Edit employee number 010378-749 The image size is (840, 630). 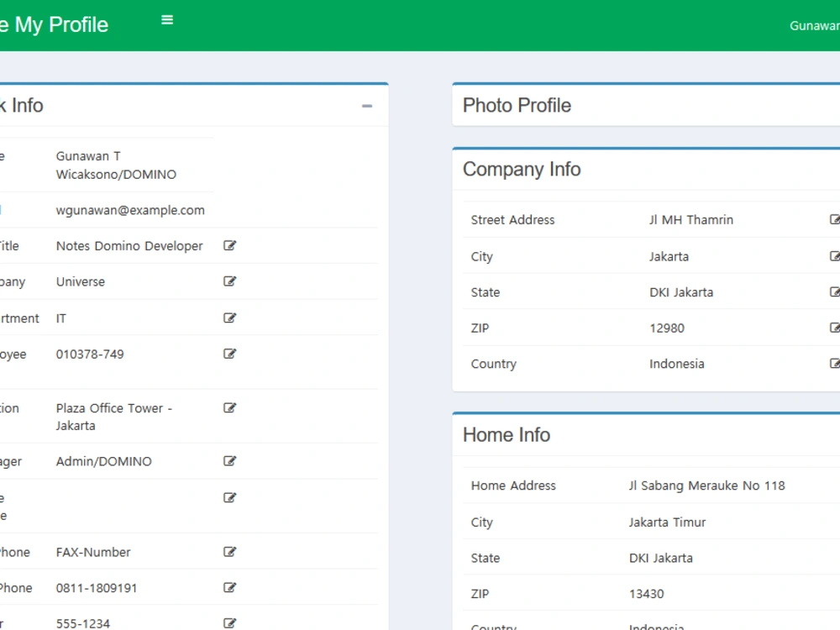tap(230, 354)
